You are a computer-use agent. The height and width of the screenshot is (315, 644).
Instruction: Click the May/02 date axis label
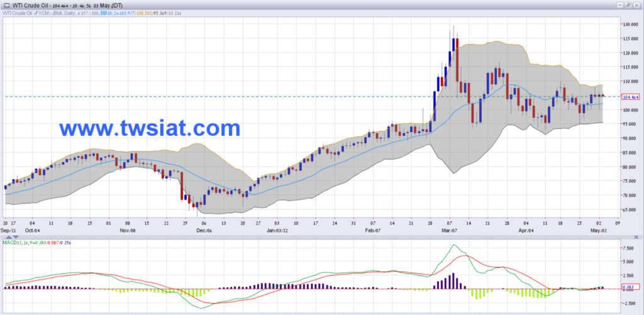597,231
